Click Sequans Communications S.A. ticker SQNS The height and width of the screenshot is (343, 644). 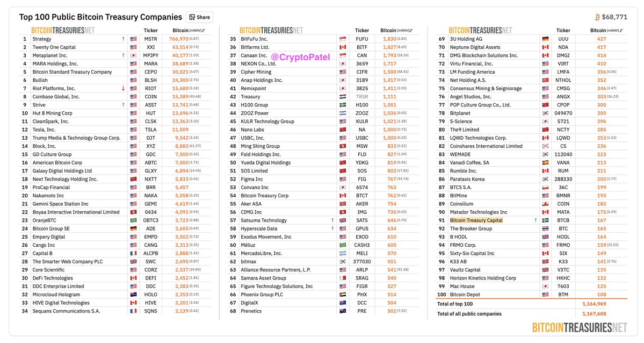(x=151, y=311)
